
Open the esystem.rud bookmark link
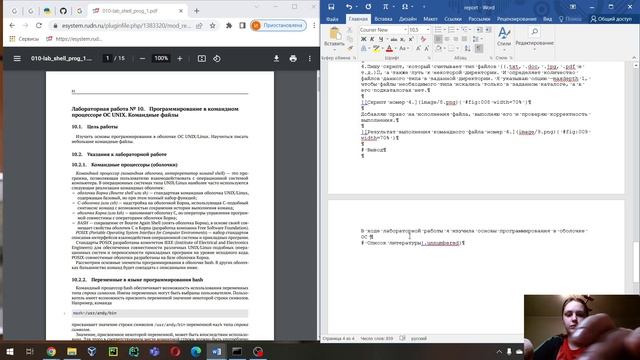tap(74, 39)
